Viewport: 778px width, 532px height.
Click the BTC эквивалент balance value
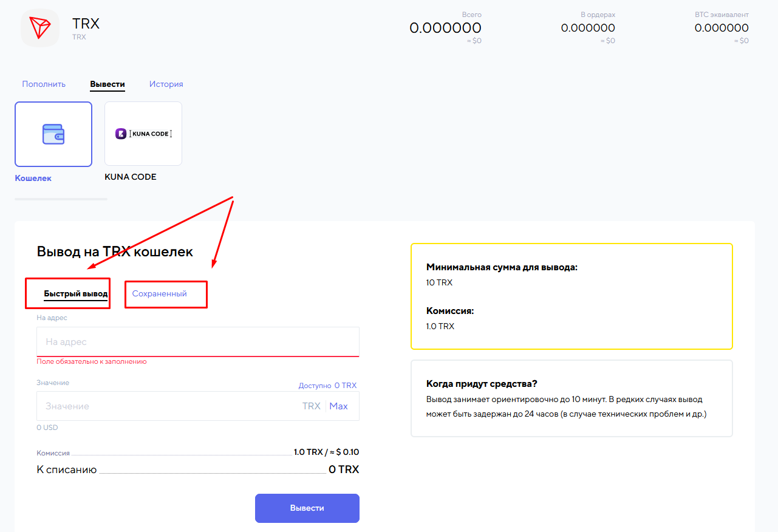(x=721, y=28)
